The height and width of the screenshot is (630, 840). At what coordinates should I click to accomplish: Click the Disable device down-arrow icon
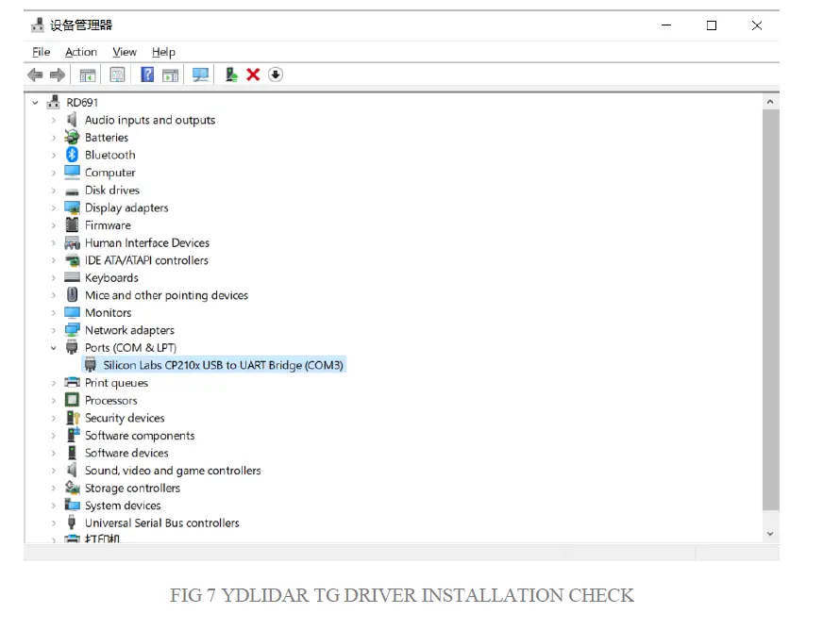click(276, 75)
